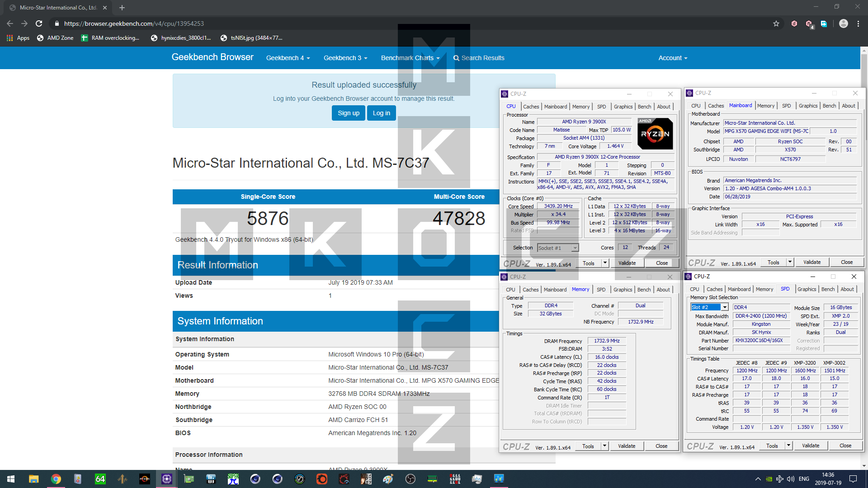Open Ryzen Master icon in taskbar

pos(144,479)
